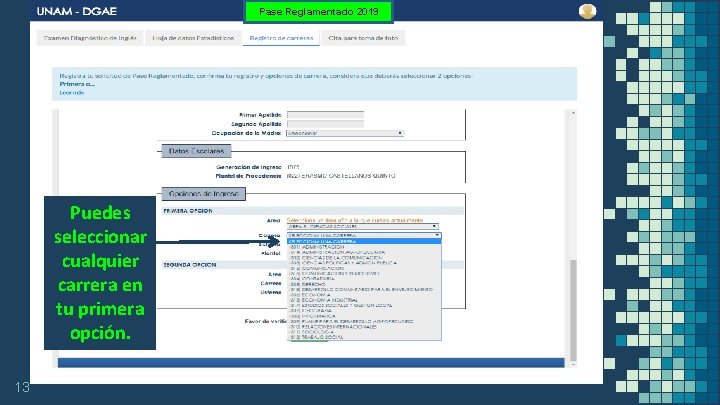Open the Examen Diagnóstico de Inglés tab
This screenshot has width=720, height=405.
(x=90, y=38)
